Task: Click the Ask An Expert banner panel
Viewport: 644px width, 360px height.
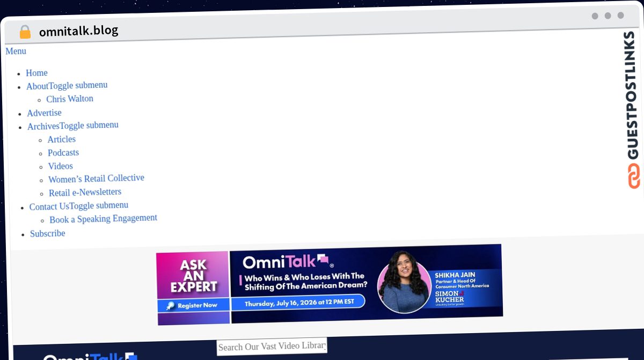Action: coord(193,288)
